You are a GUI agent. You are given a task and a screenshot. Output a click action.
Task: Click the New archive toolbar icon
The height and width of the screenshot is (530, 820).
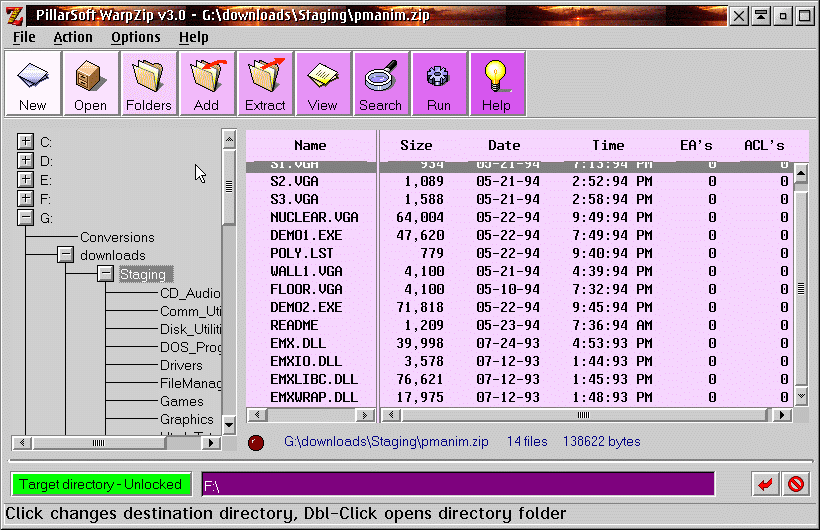(x=33, y=83)
